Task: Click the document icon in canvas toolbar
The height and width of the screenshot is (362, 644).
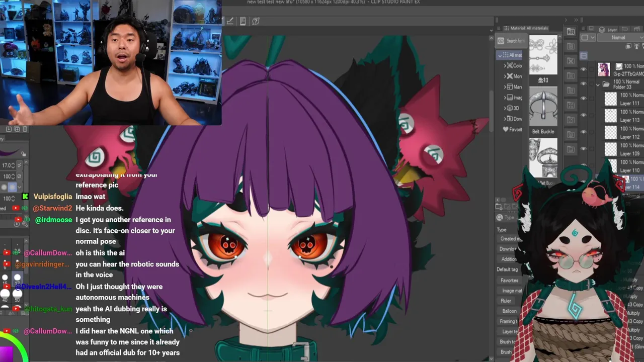Action: coord(243,21)
